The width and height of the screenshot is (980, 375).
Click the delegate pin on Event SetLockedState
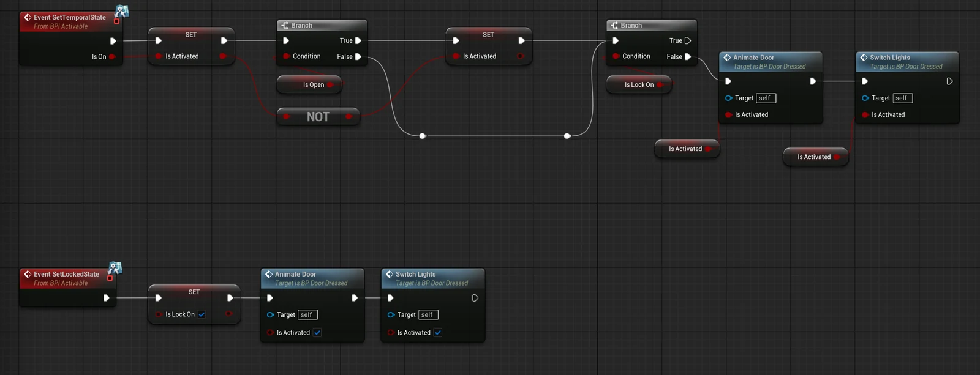coord(110,278)
